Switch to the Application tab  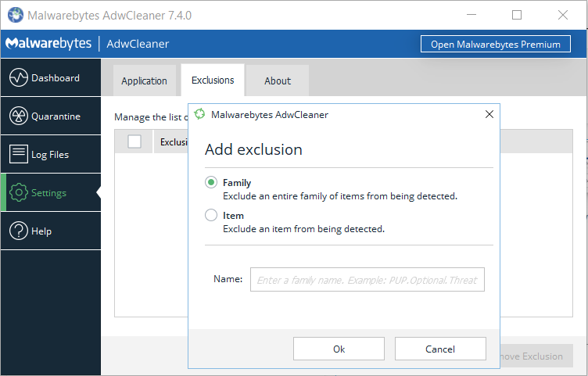(145, 81)
